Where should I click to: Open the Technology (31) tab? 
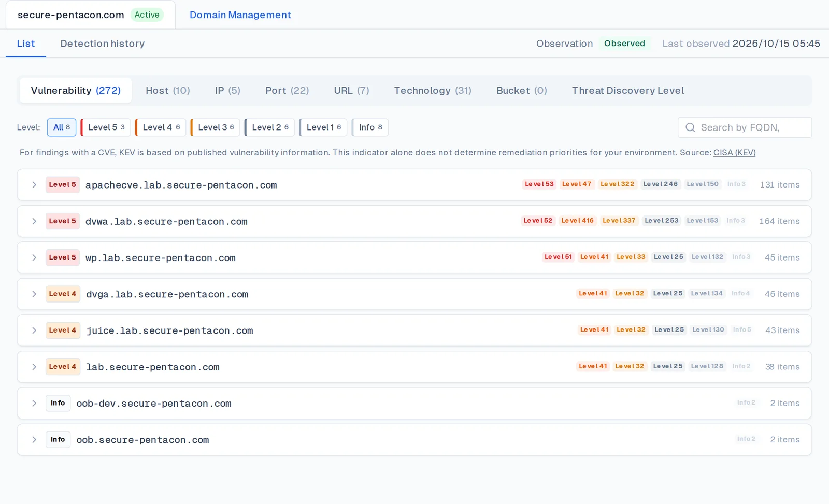point(433,90)
